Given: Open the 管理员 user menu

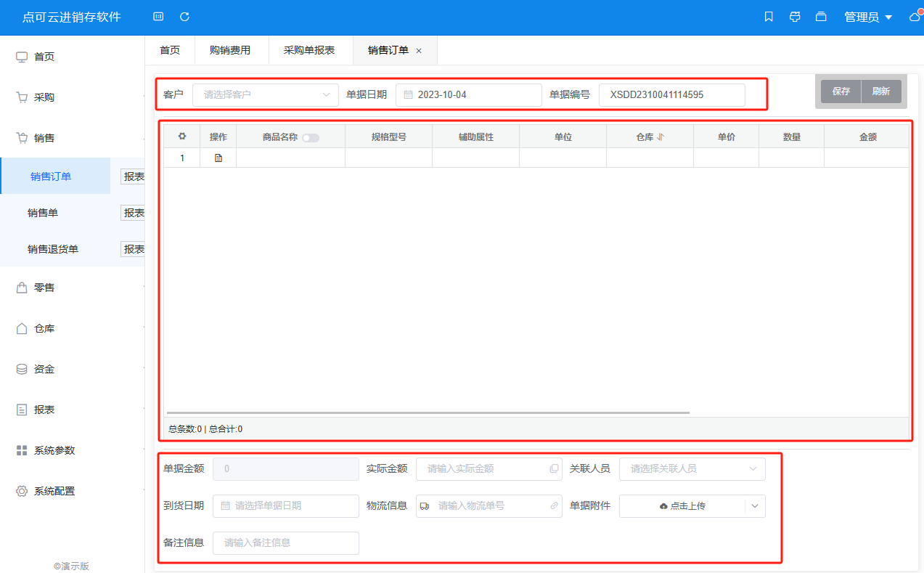Looking at the screenshot, I should [868, 17].
